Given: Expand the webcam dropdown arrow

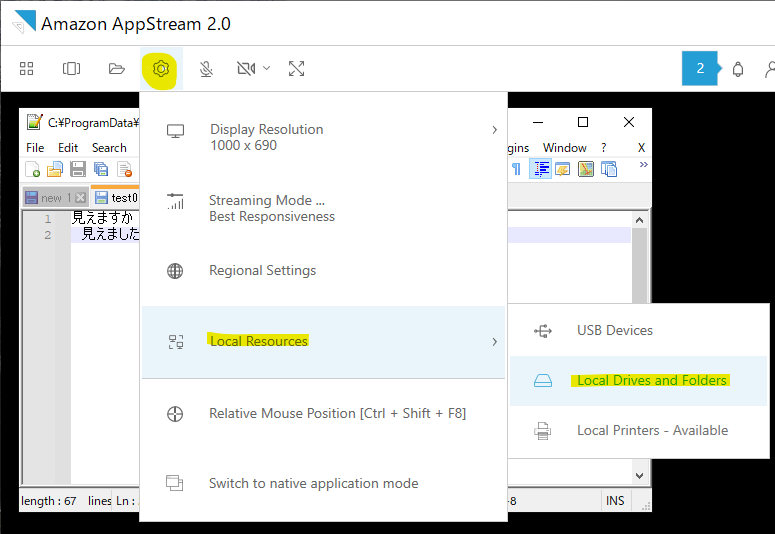Looking at the screenshot, I should tap(266, 68).
